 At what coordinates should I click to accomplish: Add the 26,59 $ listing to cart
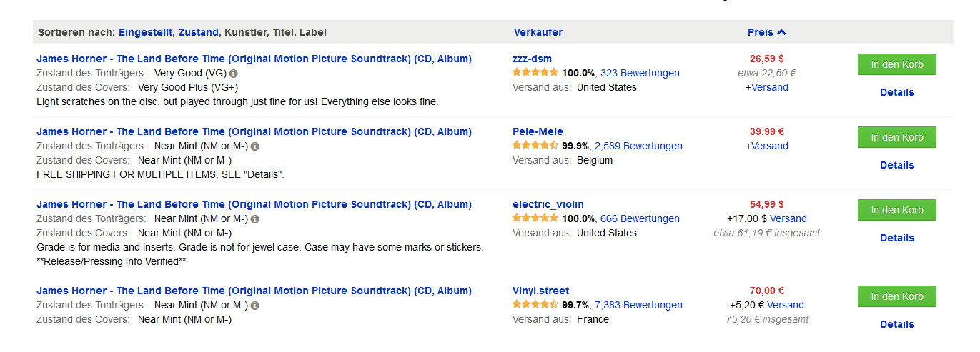tap(897, 64)
